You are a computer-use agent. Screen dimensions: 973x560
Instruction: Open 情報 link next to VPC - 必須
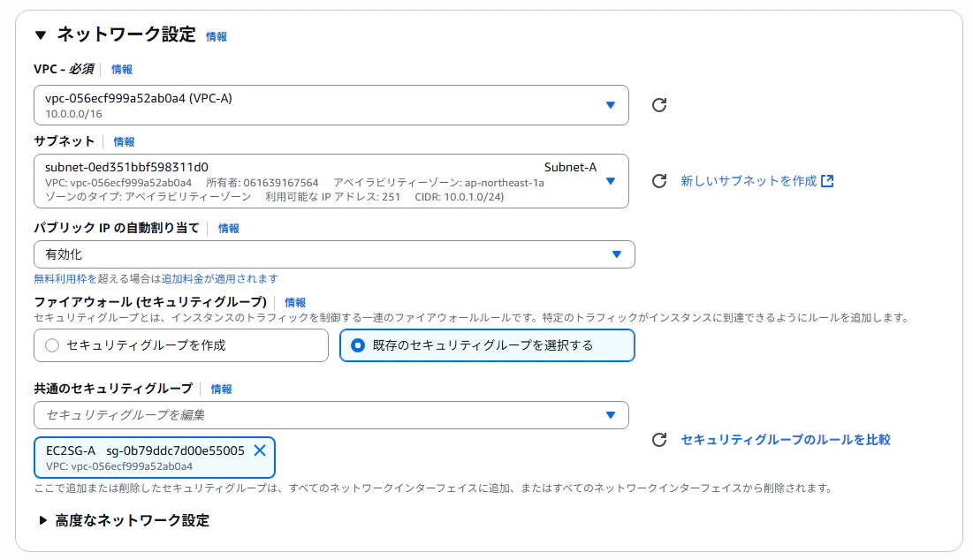(x=122, y=70)
